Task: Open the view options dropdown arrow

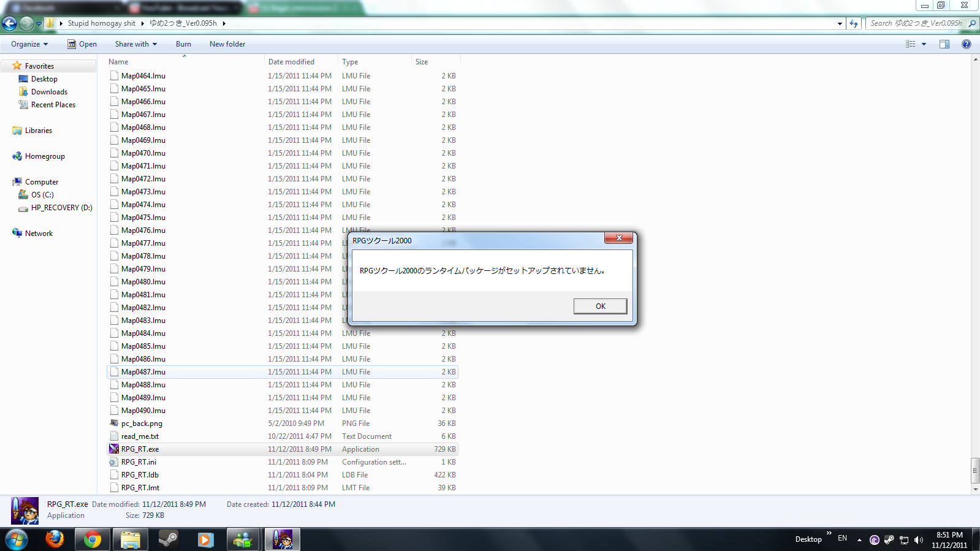Action: (x=924, y=44)
